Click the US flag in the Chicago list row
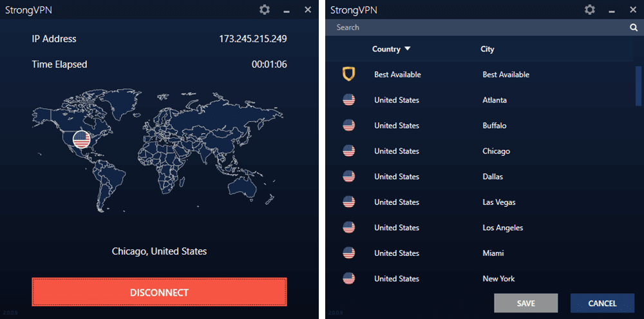 click(348, 151)
